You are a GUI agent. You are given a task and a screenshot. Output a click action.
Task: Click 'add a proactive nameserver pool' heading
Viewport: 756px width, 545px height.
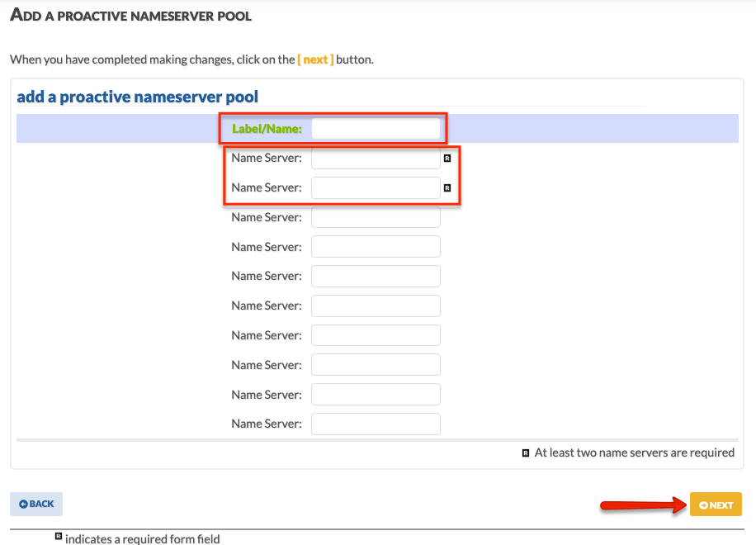[x=137, y=97]
